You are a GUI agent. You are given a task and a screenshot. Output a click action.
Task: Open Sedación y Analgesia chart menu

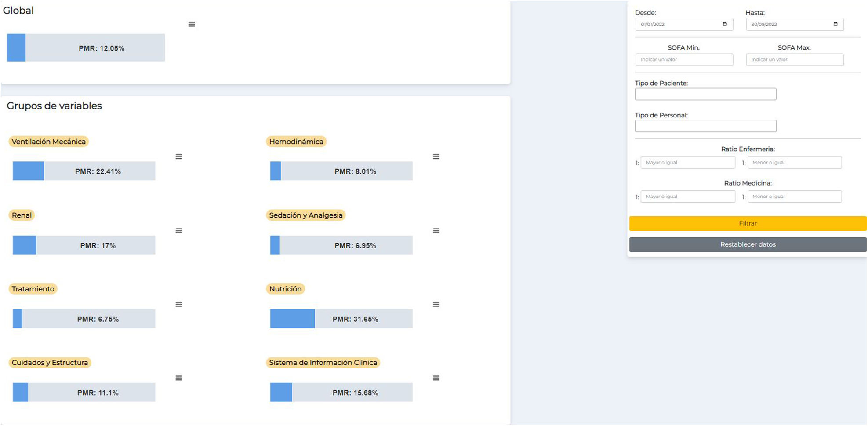click(436, 231)
